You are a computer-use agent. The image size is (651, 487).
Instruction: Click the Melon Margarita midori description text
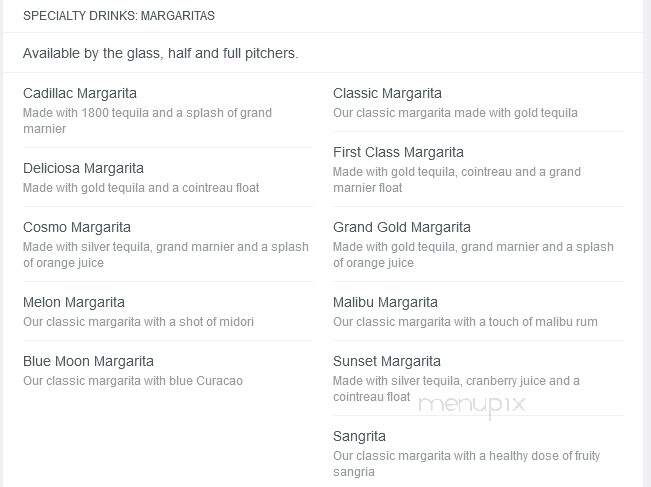[138, 322]
